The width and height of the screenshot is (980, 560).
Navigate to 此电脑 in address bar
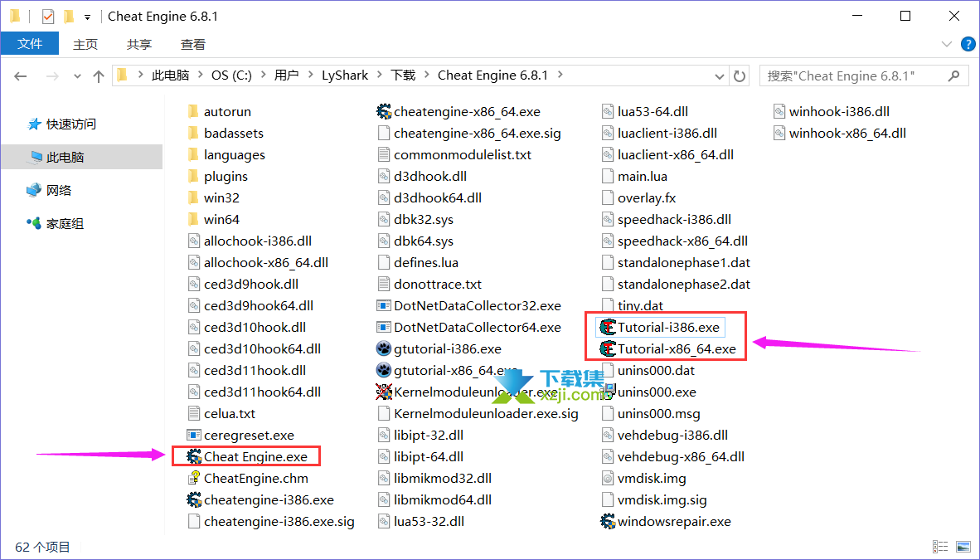170,75
